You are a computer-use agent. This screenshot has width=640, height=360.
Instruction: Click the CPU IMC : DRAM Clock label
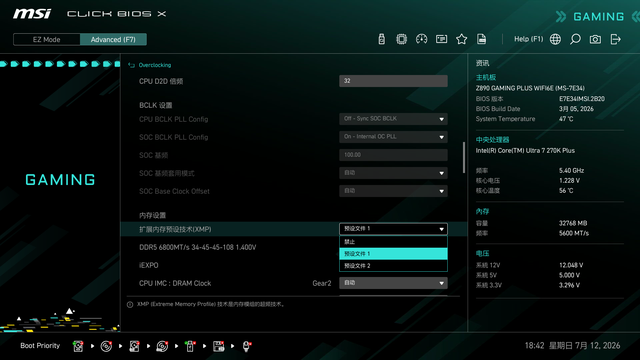[x=175, y=283]
